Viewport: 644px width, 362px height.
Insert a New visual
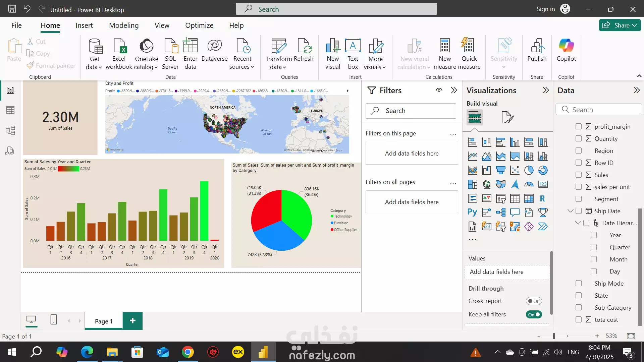point(333,54)
